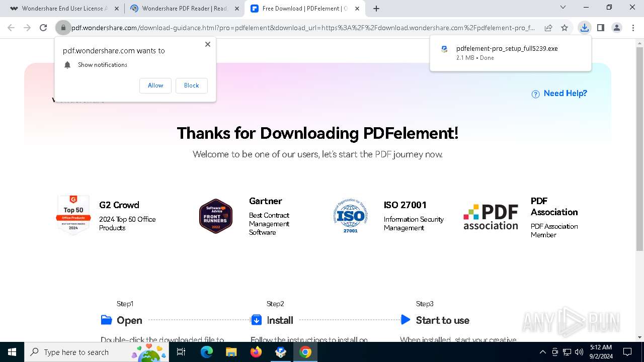Viewport: 644px width, 362px height.
Task: Select the Chrome icon on the taskbar
Action: 305,352
